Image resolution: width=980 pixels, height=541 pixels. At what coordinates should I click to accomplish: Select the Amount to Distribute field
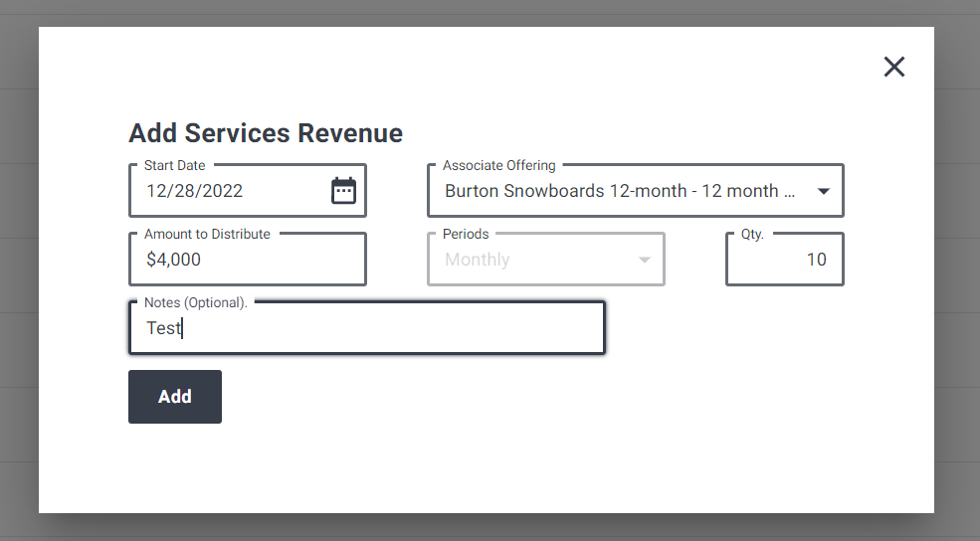248,260
